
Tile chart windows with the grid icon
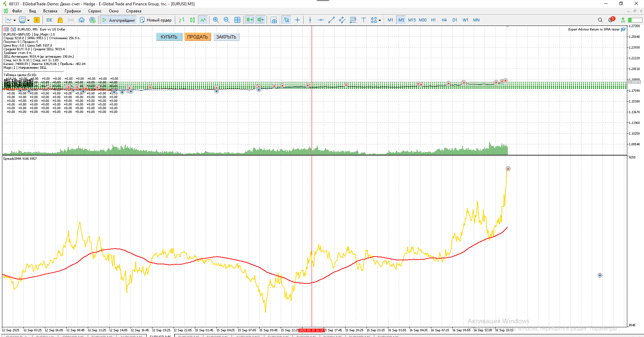237,20
